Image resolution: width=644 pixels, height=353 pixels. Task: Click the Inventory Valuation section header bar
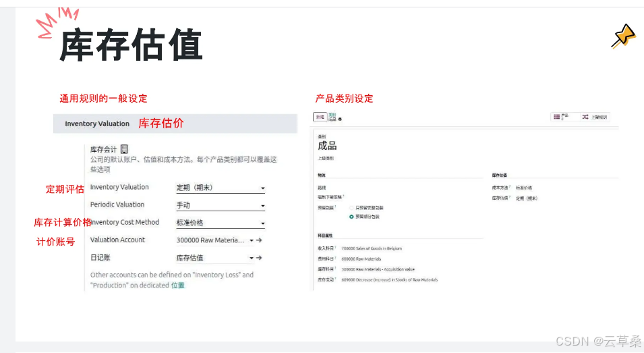[x=175, y=124]
